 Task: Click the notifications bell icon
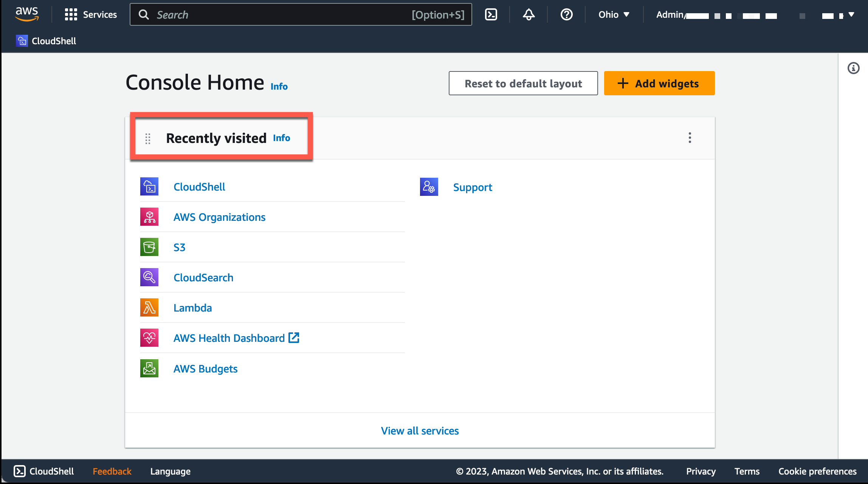[529, 15]
